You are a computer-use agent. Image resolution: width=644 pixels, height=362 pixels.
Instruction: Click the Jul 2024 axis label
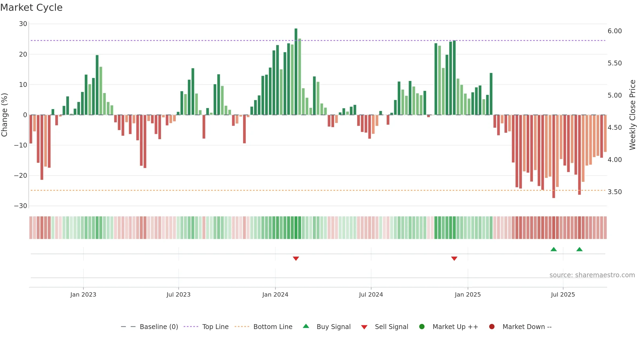[x=371, y=294]
